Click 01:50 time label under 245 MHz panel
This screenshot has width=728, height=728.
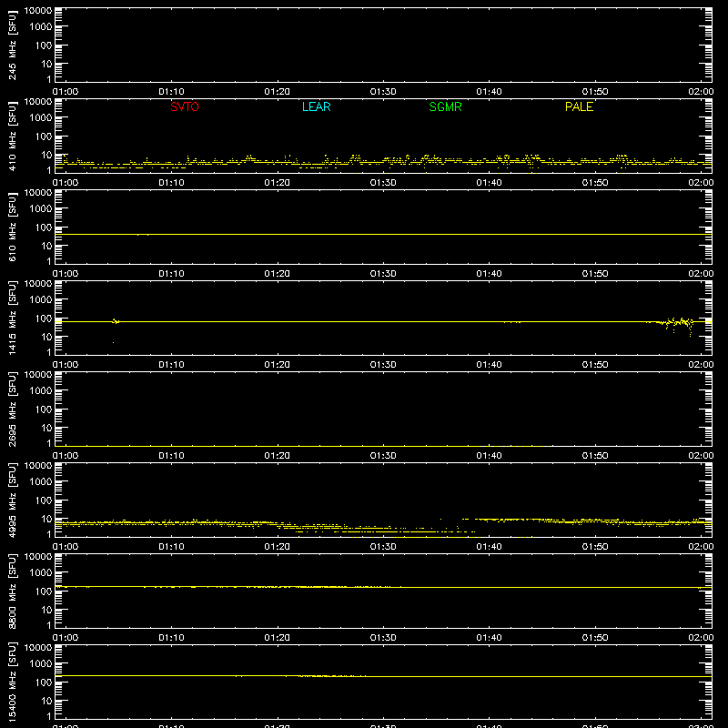(x=595, y=92)
